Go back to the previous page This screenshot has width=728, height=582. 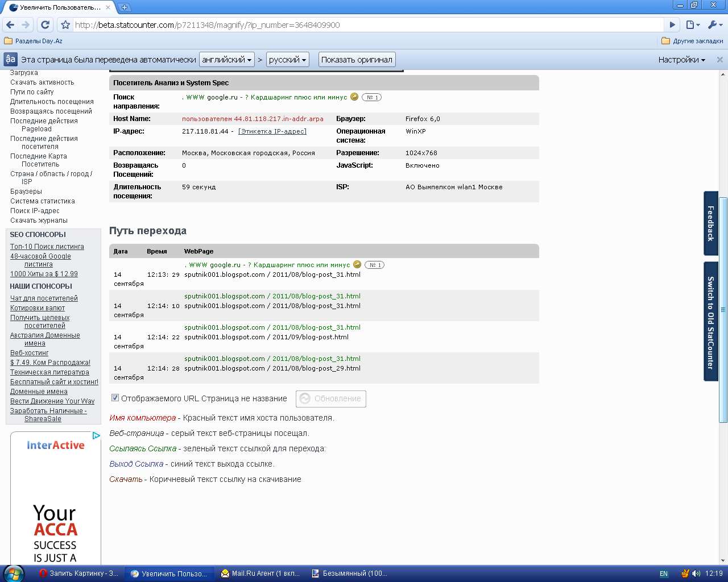(x=10, y=25)
